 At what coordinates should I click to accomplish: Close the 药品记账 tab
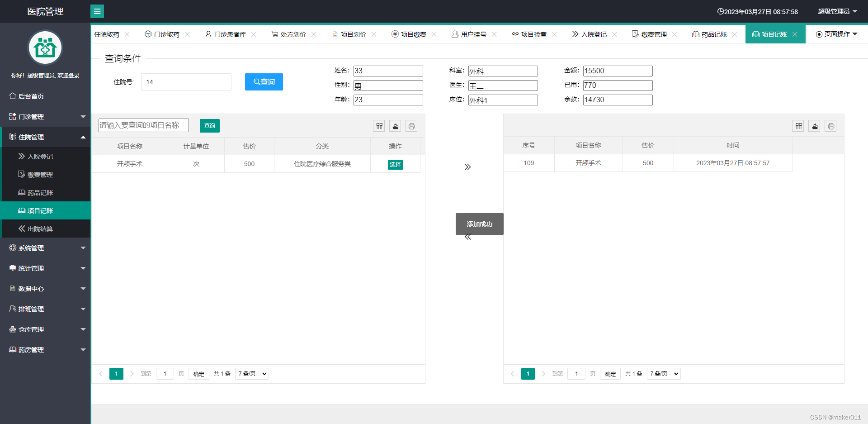(735, 34)
